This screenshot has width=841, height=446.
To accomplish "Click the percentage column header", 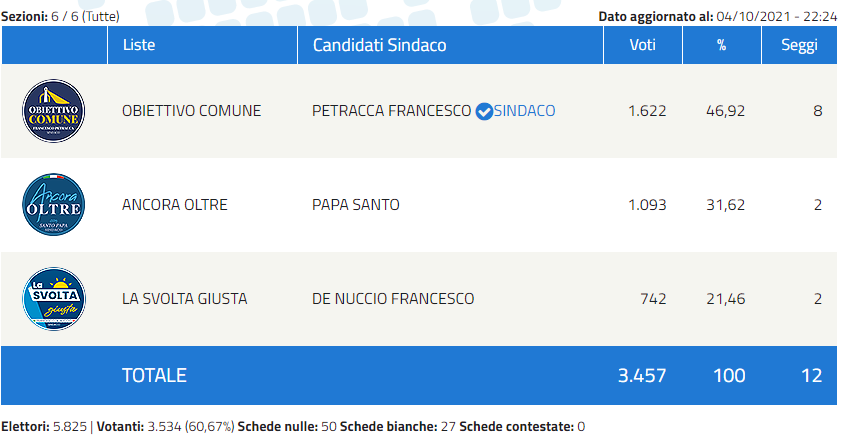I will [x=721, y=45].
